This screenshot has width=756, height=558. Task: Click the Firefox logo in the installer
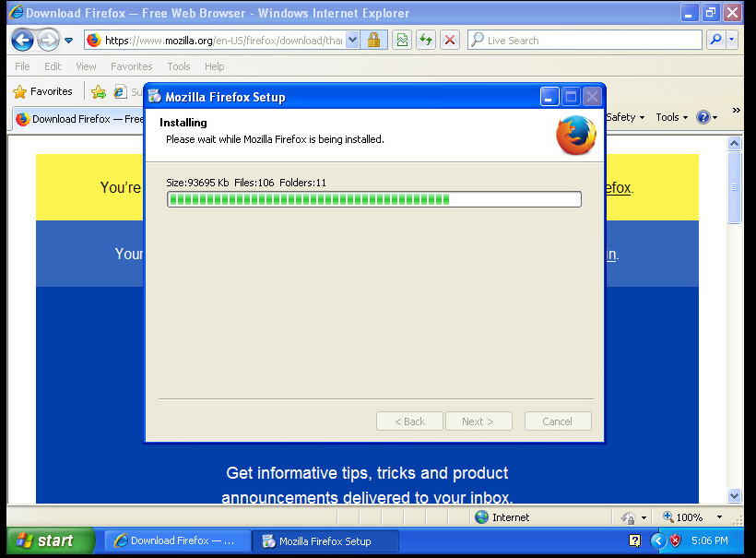tap(575, 135)
